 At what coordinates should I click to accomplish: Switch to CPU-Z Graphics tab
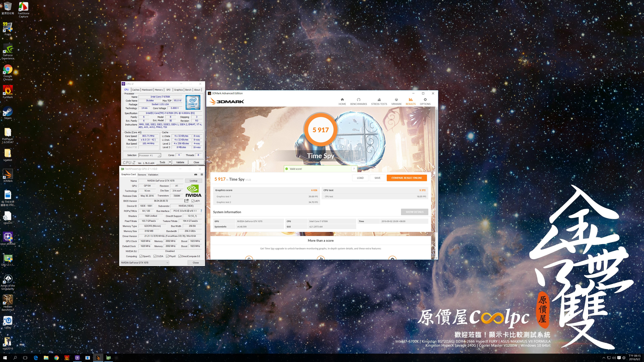coord(178,90)
